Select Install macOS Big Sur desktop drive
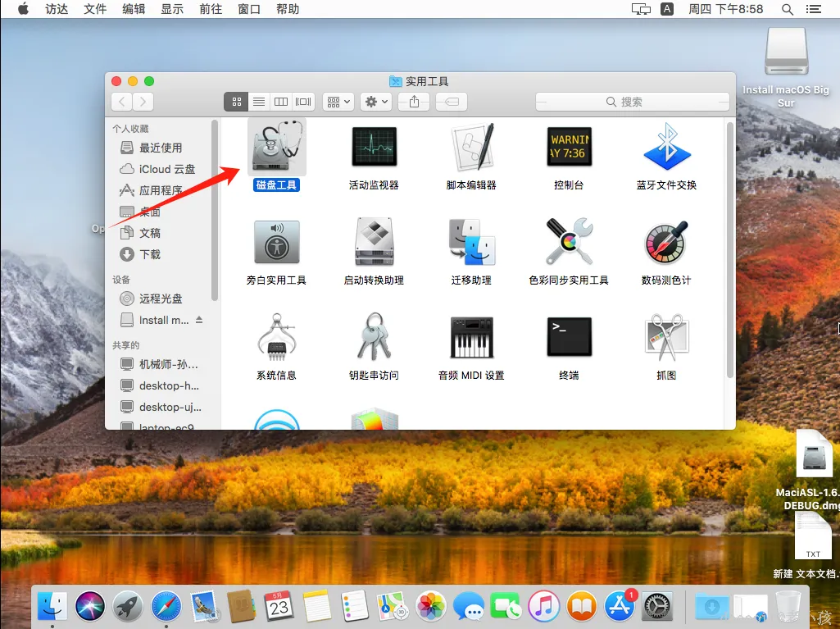The image size is (840, 629). pyautogui.click(x=786, y=52)
